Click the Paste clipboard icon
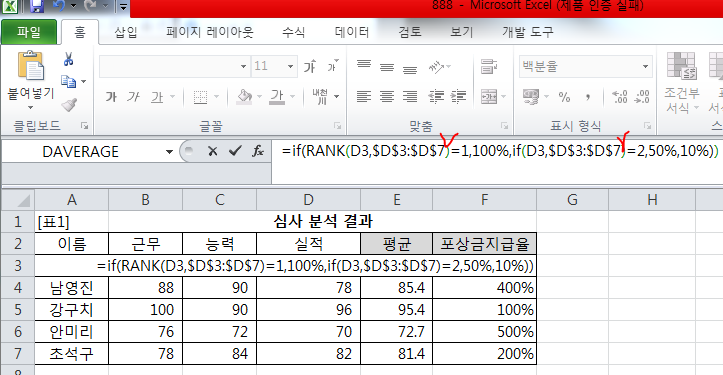Viewport: 723px width, 375px height. coord(30,66)
